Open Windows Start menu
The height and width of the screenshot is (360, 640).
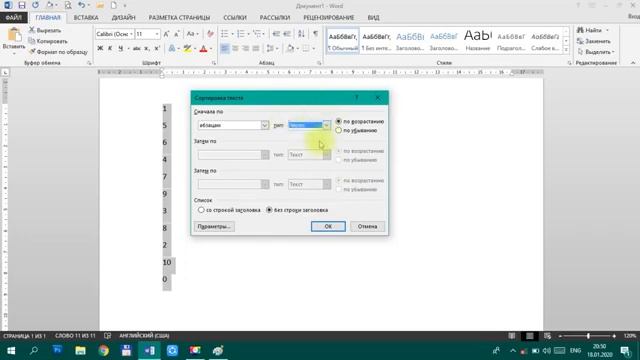click(x=11, y=351)
